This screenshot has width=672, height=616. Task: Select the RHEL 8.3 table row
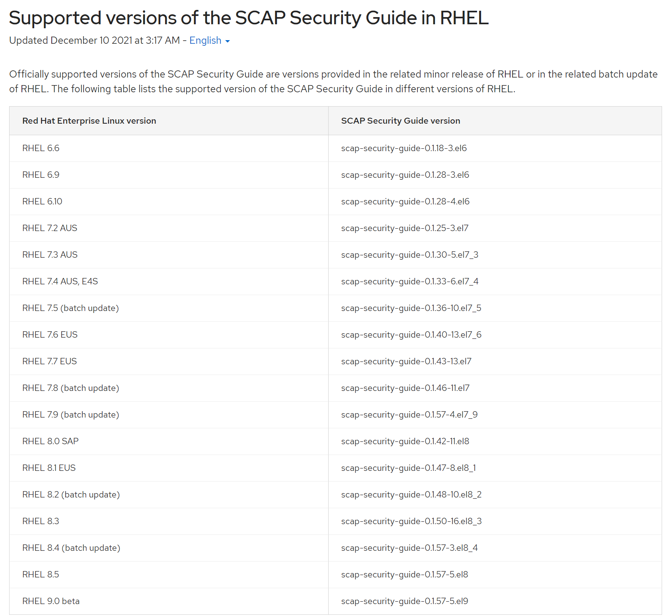click(x=41, y=521)
